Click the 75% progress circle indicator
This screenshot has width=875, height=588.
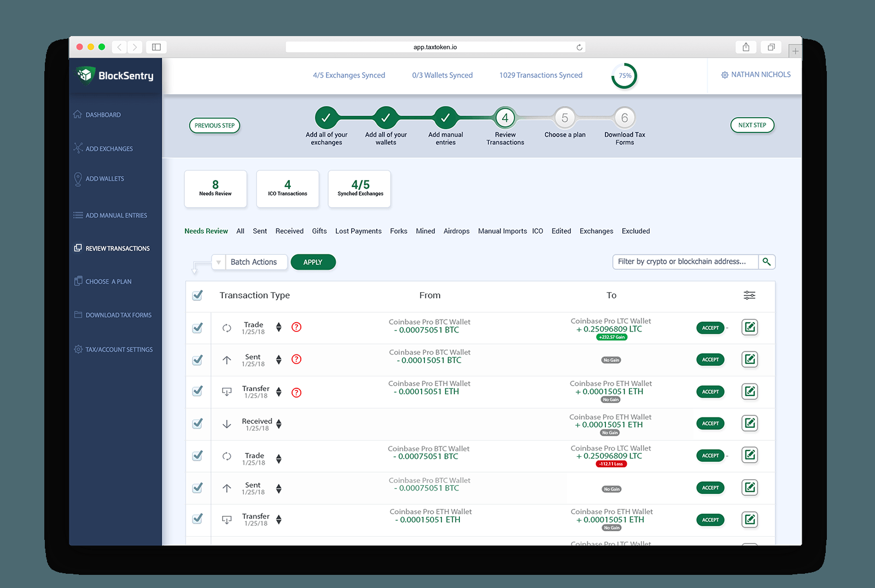click(625, 76)
